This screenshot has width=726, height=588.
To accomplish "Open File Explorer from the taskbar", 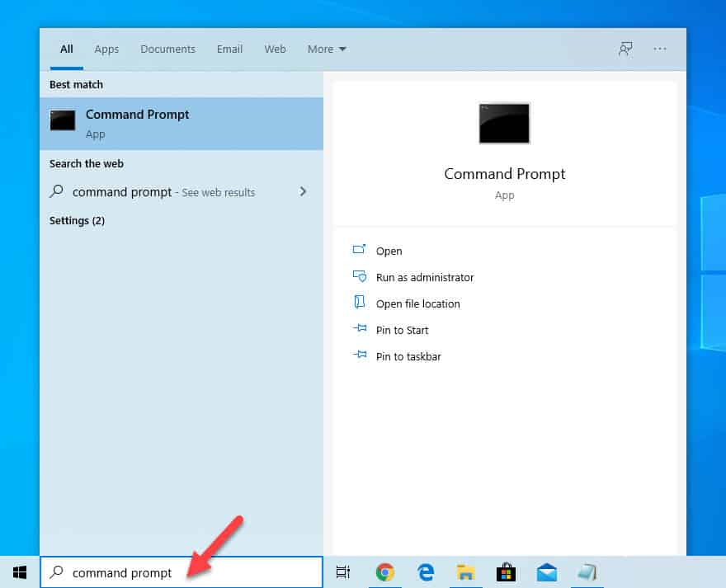I will (x=466, y=572).
